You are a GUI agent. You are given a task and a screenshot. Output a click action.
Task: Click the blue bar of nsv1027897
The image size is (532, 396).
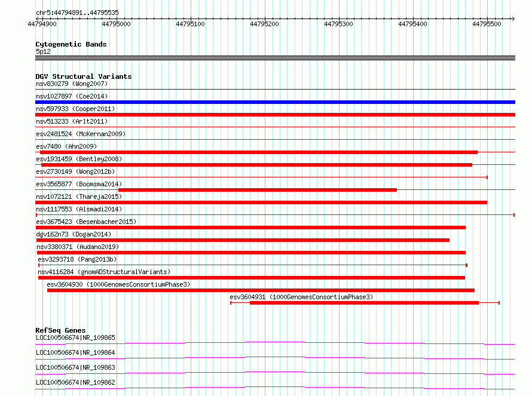(x=275, y=102)
